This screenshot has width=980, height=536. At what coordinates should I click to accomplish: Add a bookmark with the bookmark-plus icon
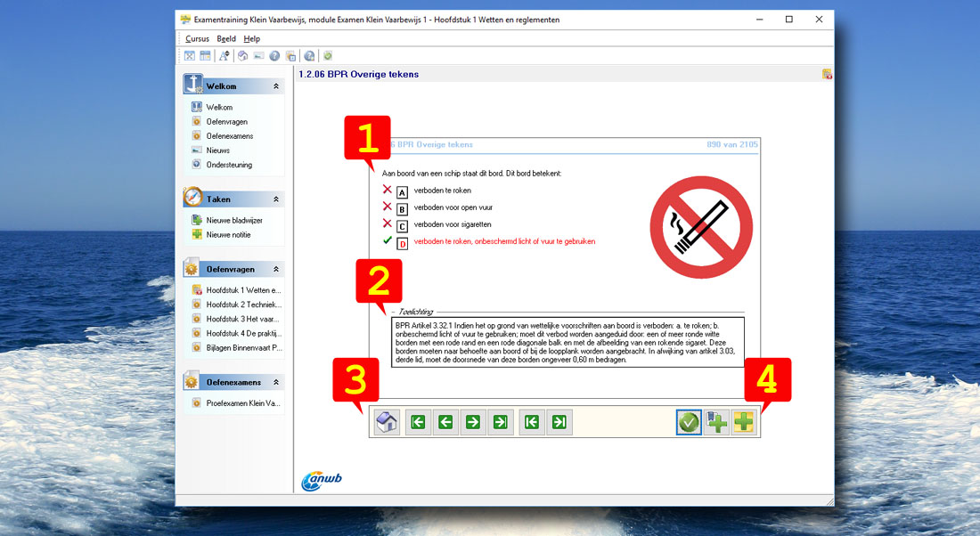tap(715, 422)
